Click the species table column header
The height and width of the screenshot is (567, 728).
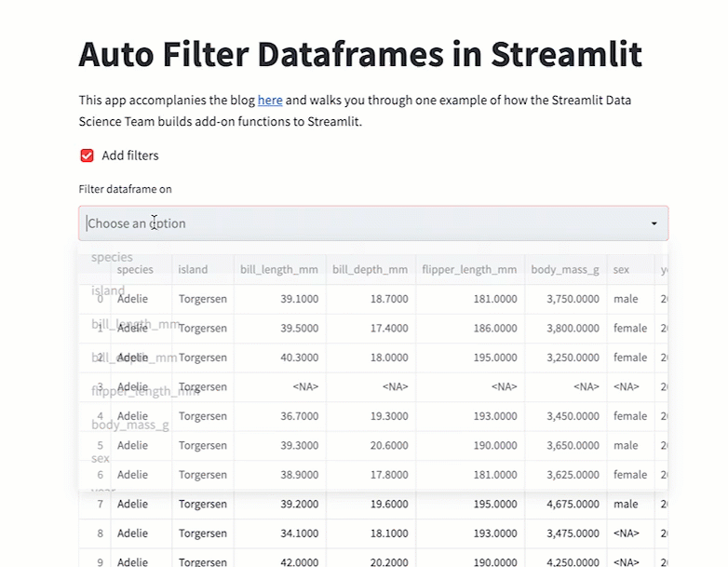[142, 269]
